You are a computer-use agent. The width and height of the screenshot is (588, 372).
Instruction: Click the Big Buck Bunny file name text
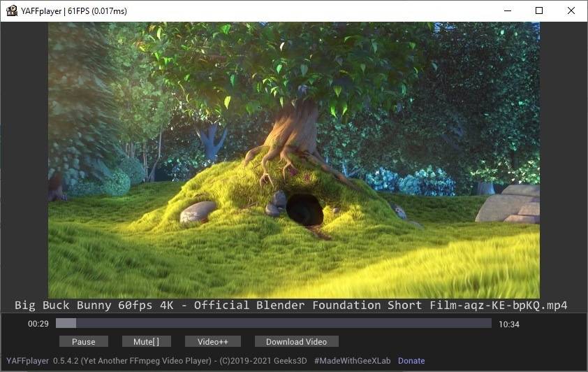[291, 305]
